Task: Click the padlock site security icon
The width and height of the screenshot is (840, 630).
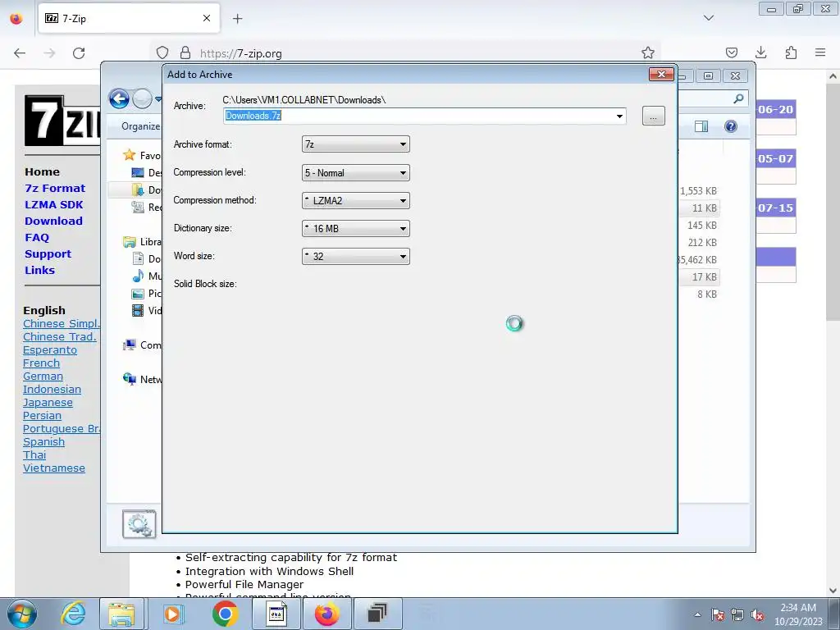Action: (185, 52)
